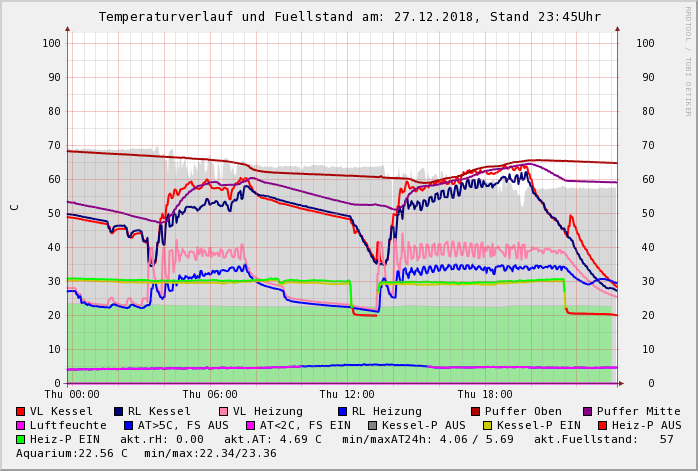Click the Thu 06:00 time axis label
The height and width of the screenshot is (471, 698).
coord(210,394)
